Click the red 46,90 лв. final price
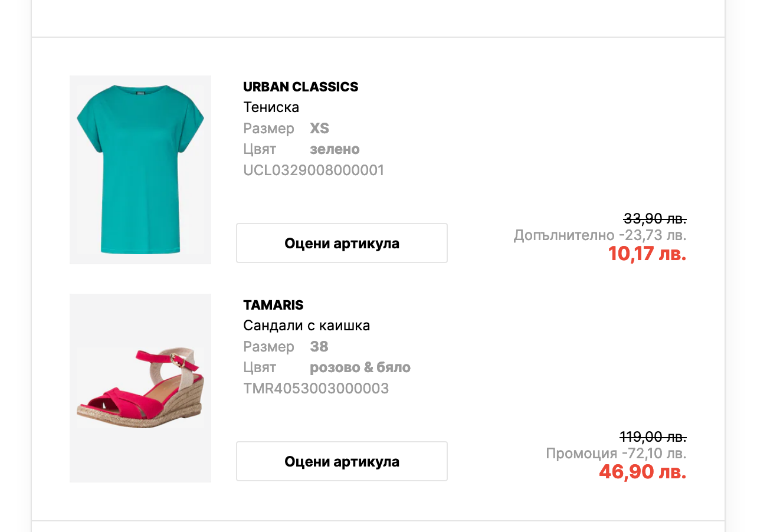 point(642,472)
